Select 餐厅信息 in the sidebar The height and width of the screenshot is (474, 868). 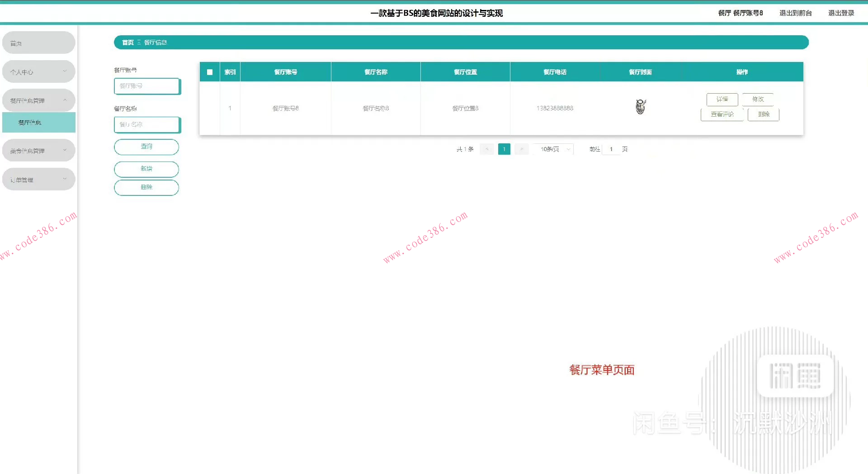click(38, 122)
